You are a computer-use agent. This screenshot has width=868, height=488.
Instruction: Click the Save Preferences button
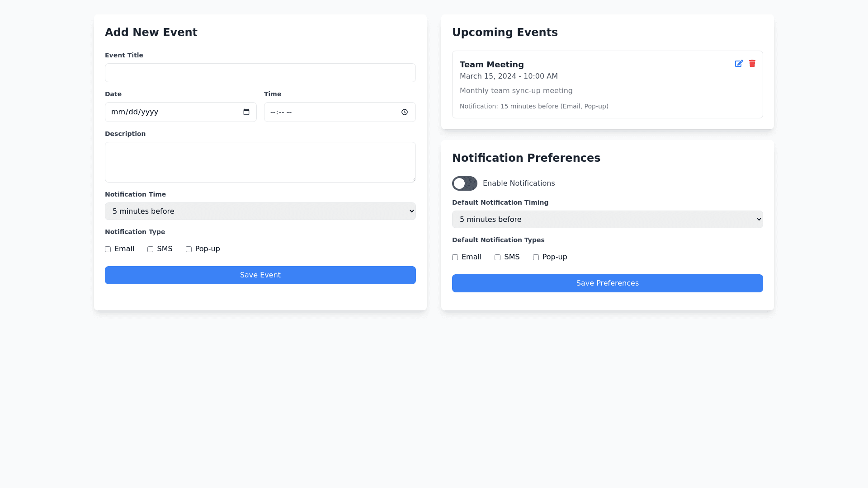[608, 283]
